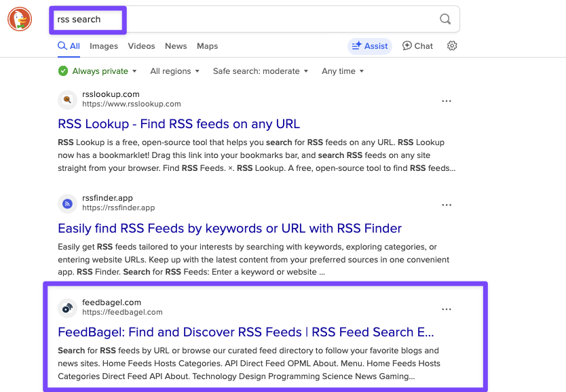Select the All tab

point(69,46)
